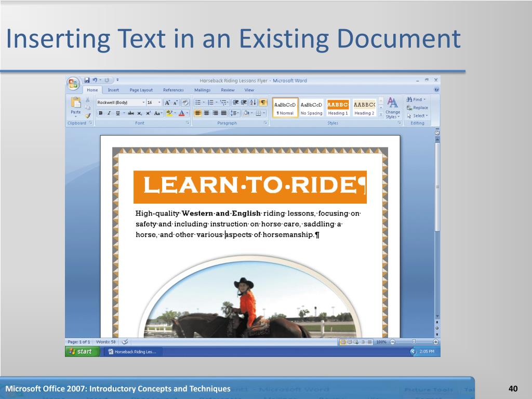Image resolution: width=532 pixels, height=399 pixels.
Task: Toggle Underline formatting
Action: (x=118, y=113)
